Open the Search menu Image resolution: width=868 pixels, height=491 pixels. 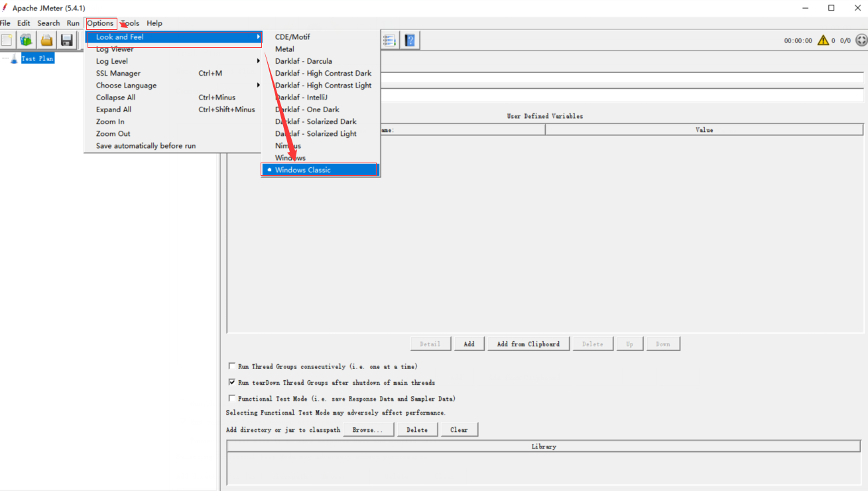click(48, 23)
